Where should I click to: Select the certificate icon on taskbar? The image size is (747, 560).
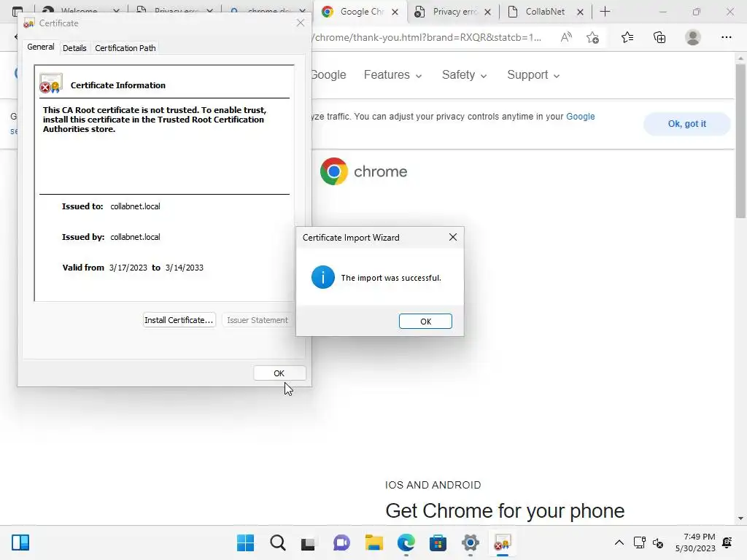502,542
